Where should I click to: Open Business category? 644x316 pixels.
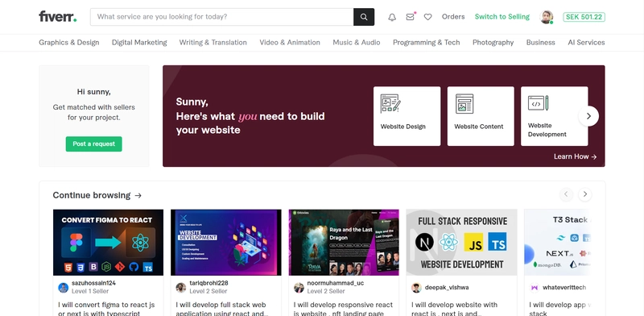tap(540, 43)
